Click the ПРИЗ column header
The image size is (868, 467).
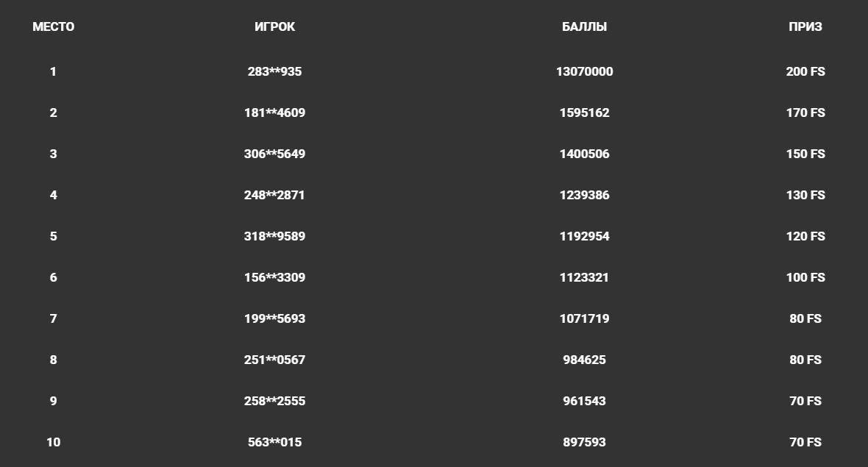point(805,27)
